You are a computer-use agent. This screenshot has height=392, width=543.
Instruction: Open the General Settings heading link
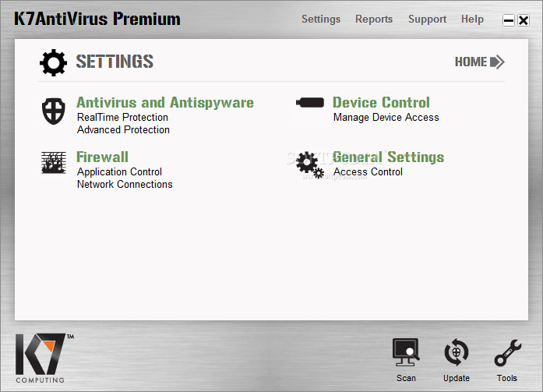[x=388, y=157]
